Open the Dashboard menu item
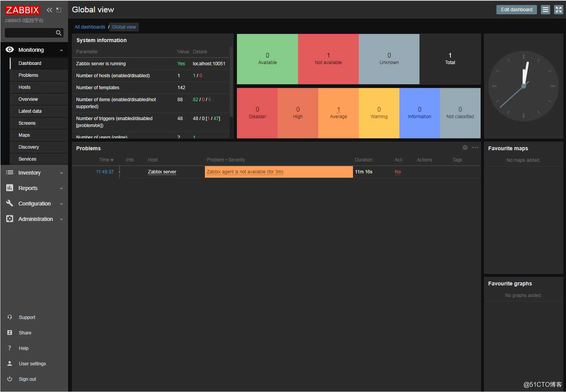The width and height of the screenshot is (566, 392). (39, 63)
